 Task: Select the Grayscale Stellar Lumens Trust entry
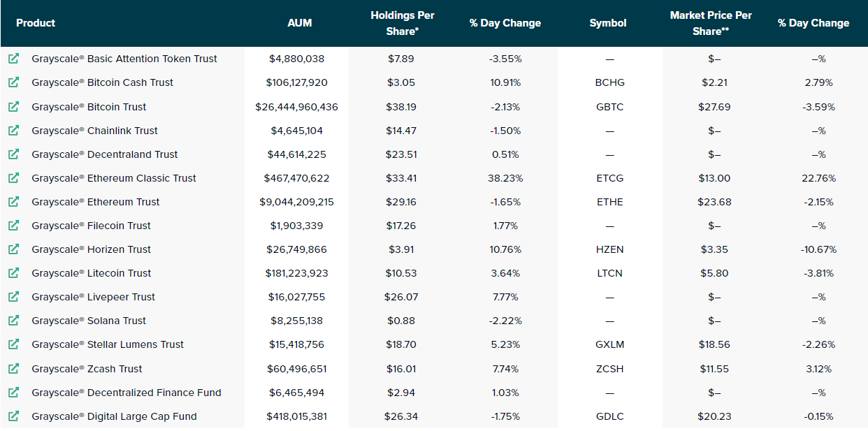click(106, 344)
